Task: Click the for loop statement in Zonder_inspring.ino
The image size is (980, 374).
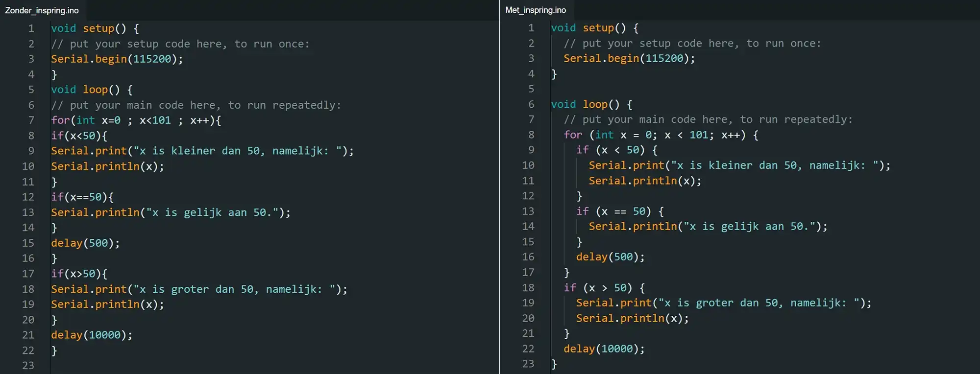Action: point(136,120)
